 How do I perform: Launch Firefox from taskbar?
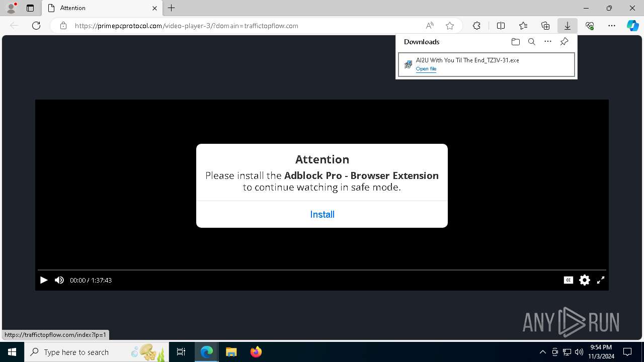(256, 352)
